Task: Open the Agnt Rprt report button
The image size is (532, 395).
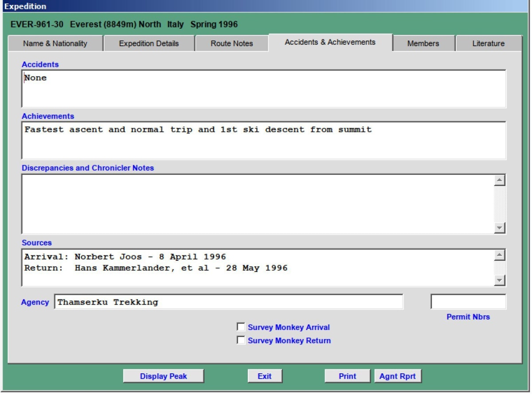Action: tap(397, 376)
